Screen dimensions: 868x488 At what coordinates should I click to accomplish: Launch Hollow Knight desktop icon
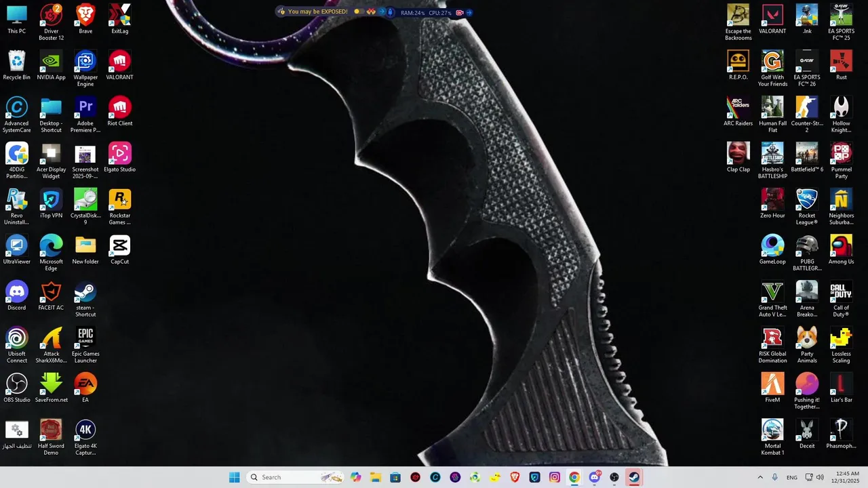pyautogui.click(x=841, y=115)
